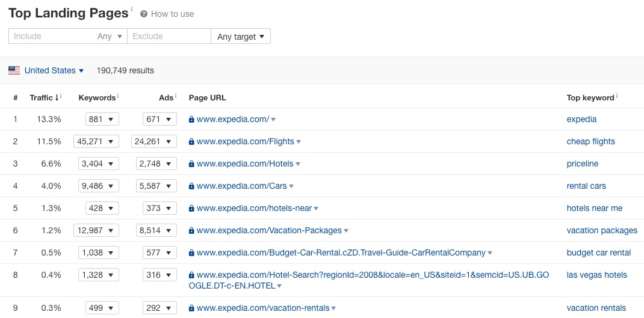Open the Any target dropdown
The width and height of the screenshot is (644, 318).
click(x=241, y=36)
